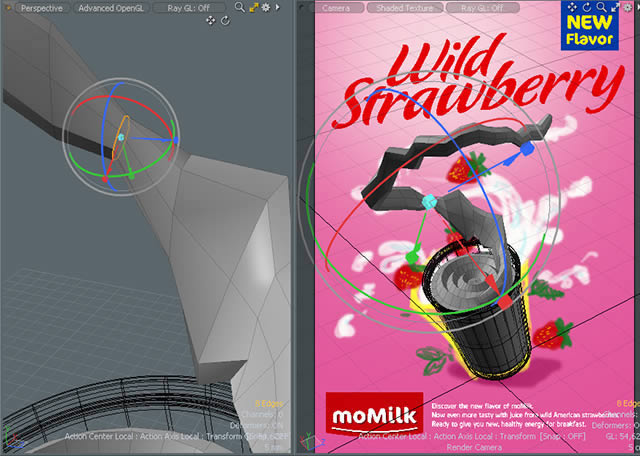Screen dimensions: 640x456
Task: Open the Shaded Texture shading dropdown
Action: (404, 8)
